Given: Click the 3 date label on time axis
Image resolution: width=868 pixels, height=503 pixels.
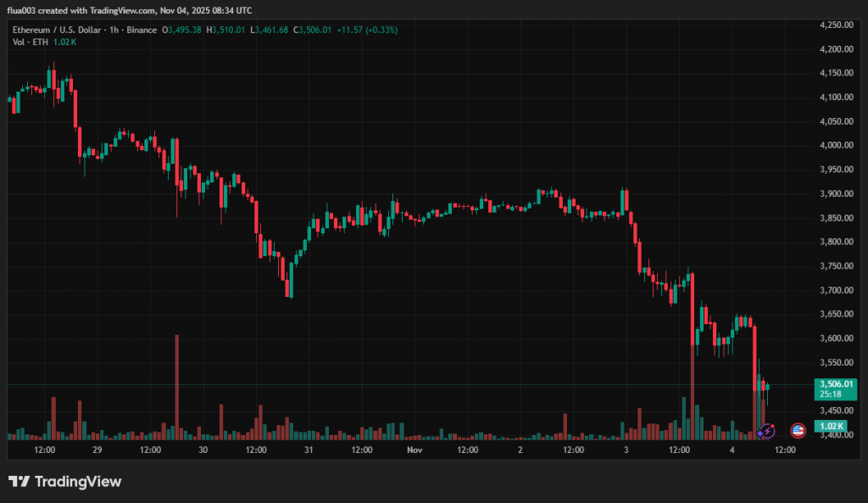Looking at the screenshot, I should (626, 450).
